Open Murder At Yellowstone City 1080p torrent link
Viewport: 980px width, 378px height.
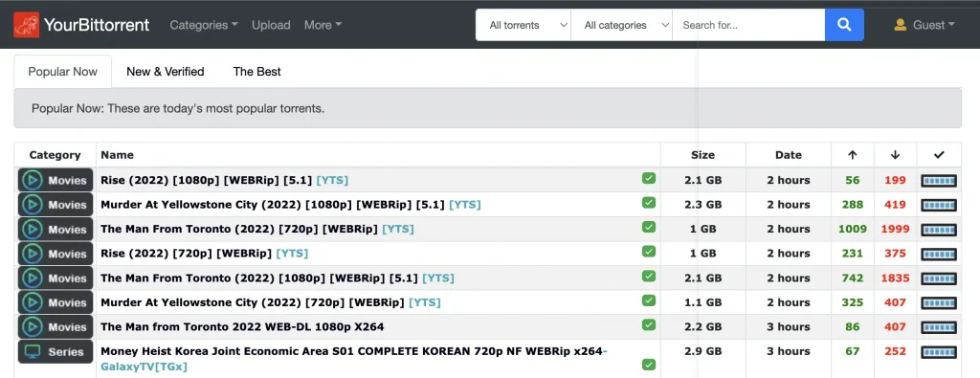[291, 204]
